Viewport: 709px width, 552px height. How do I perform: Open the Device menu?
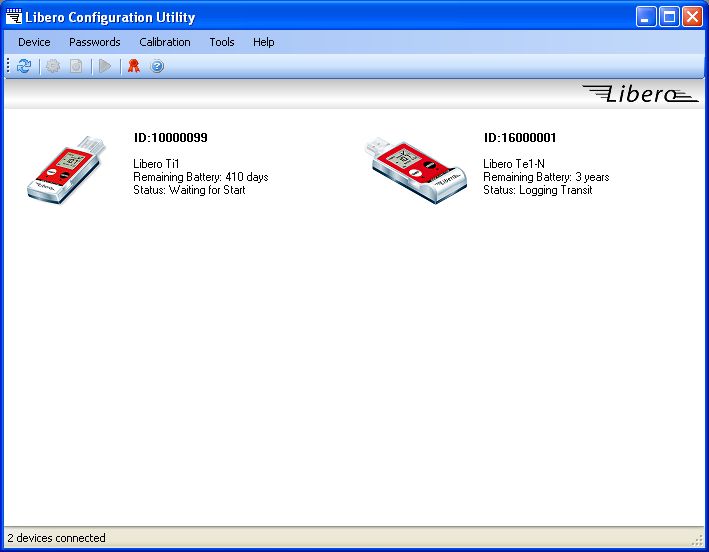[34, 42]
